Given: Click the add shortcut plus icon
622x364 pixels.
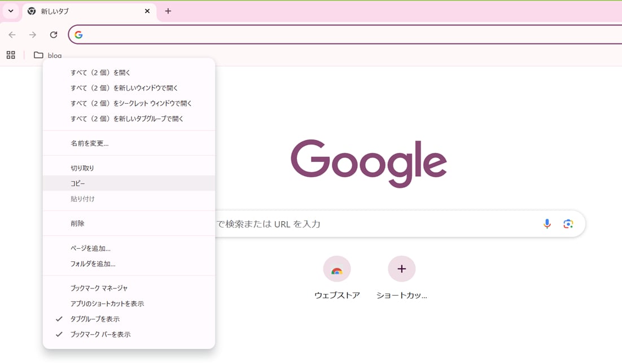Looking at the screenshot, I should 401,270.
